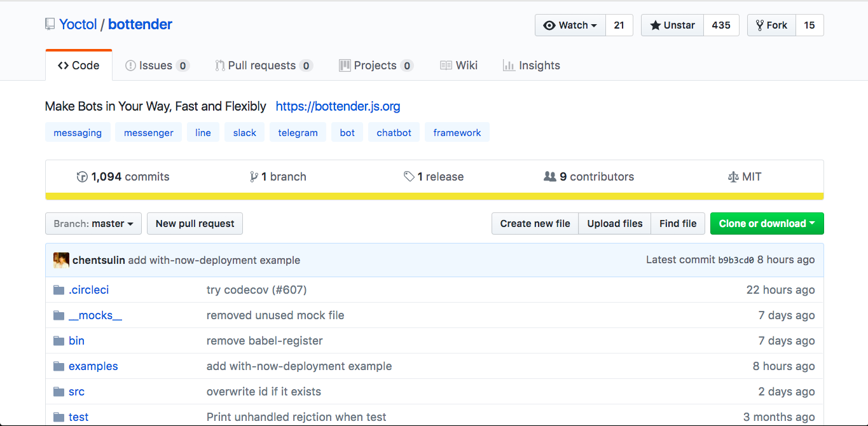
Task: Click the Create new file button
Action: (x=535, y=224)
